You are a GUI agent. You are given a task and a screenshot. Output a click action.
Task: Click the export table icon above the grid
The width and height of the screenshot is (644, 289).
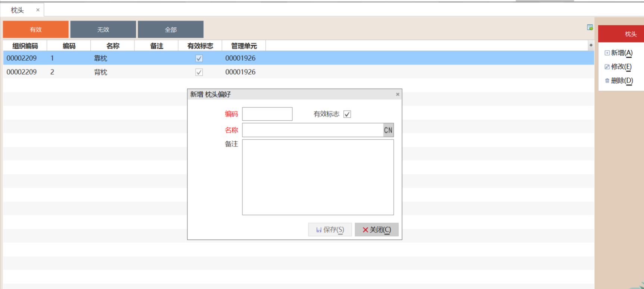coord(590,27)
